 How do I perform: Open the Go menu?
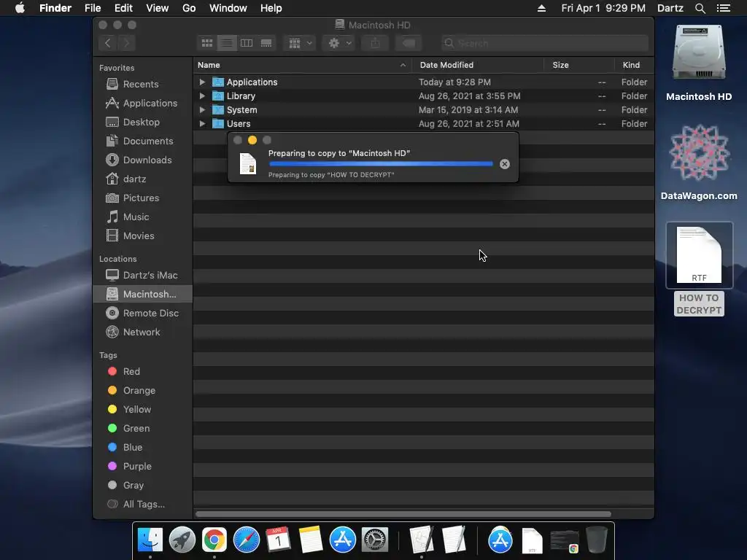pyautogui.click(x=189, y=8)
